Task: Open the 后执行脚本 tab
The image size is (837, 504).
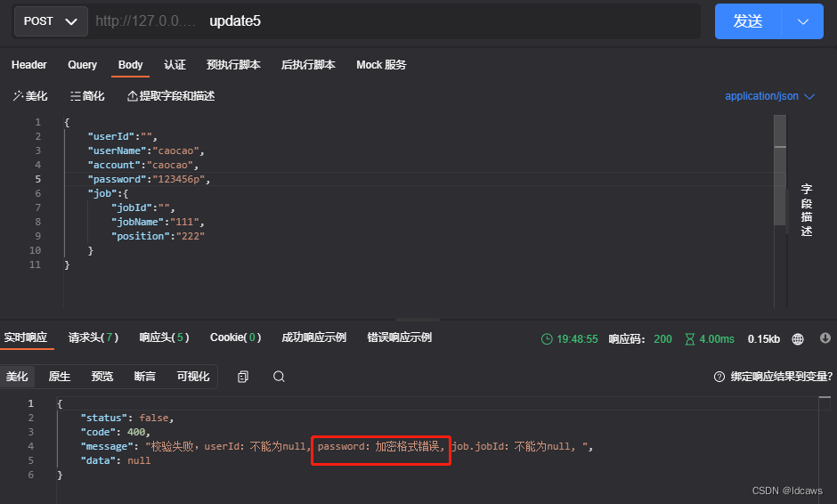Action: tap(308, 65)
